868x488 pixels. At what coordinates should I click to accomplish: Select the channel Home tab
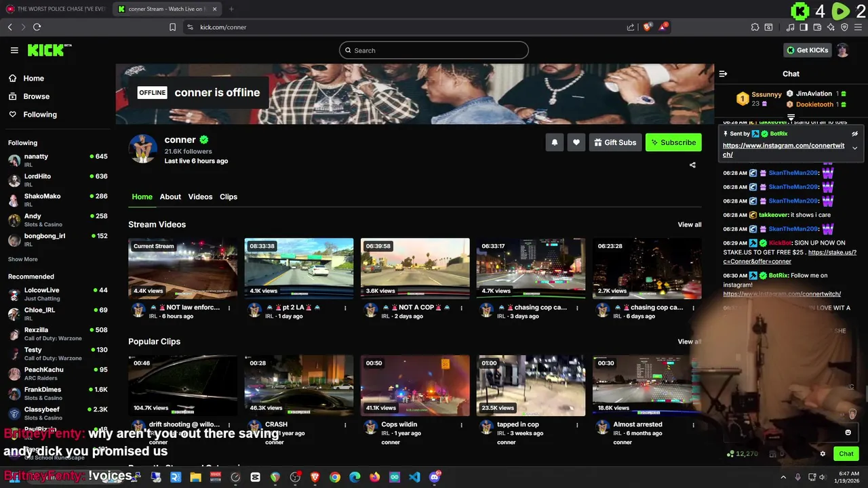[x=142, y=197]
